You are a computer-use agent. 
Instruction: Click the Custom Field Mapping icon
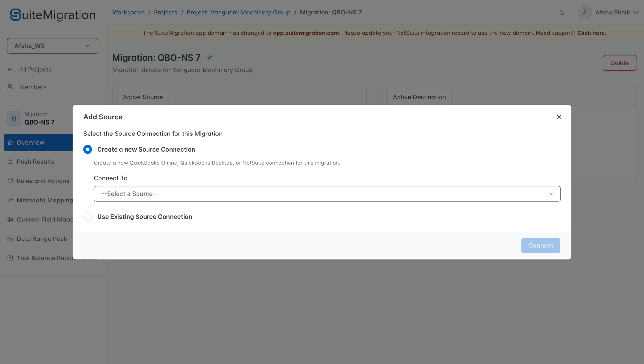pos(10,219)
